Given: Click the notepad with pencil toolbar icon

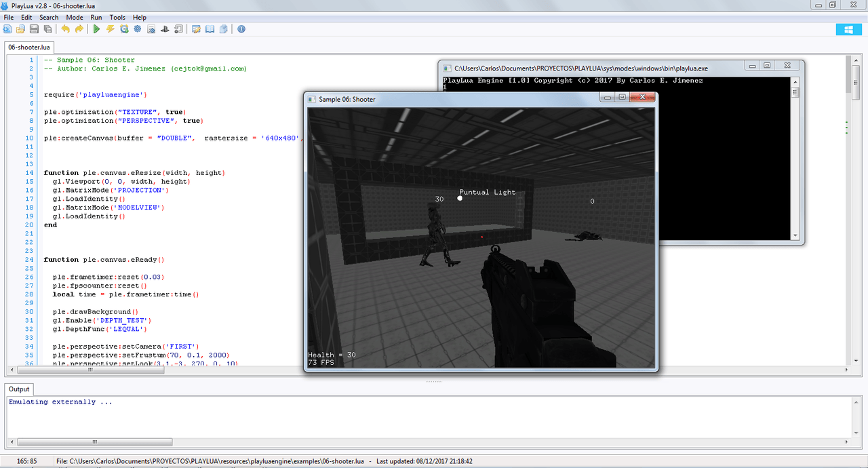Looking at the screenshot, I should (196, 29).
